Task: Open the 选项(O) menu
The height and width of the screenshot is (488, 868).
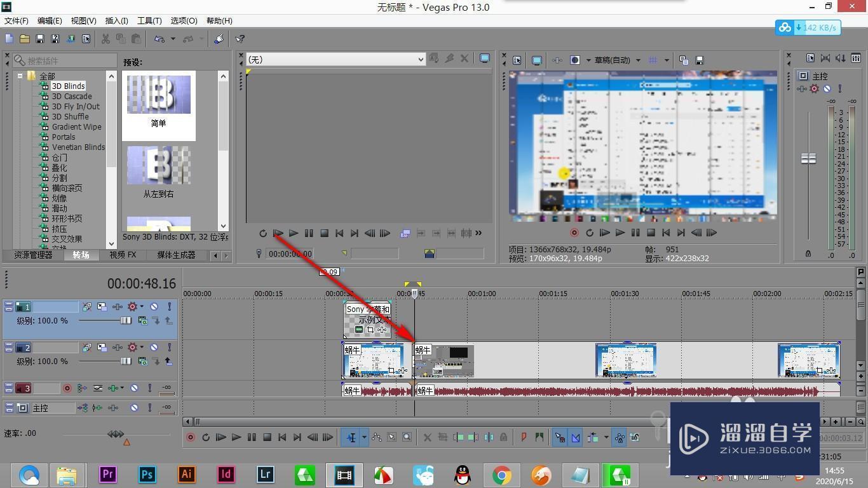Action: (184, 21)
